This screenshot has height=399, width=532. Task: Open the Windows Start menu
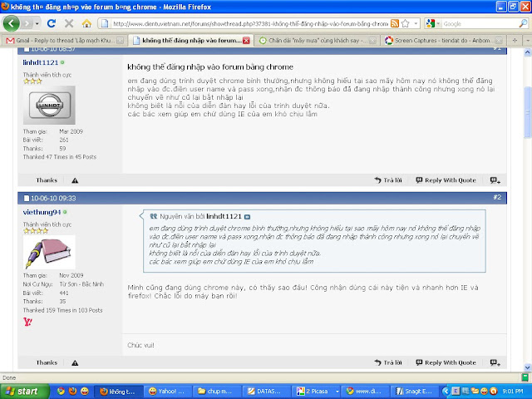click(x=24, y=392)
